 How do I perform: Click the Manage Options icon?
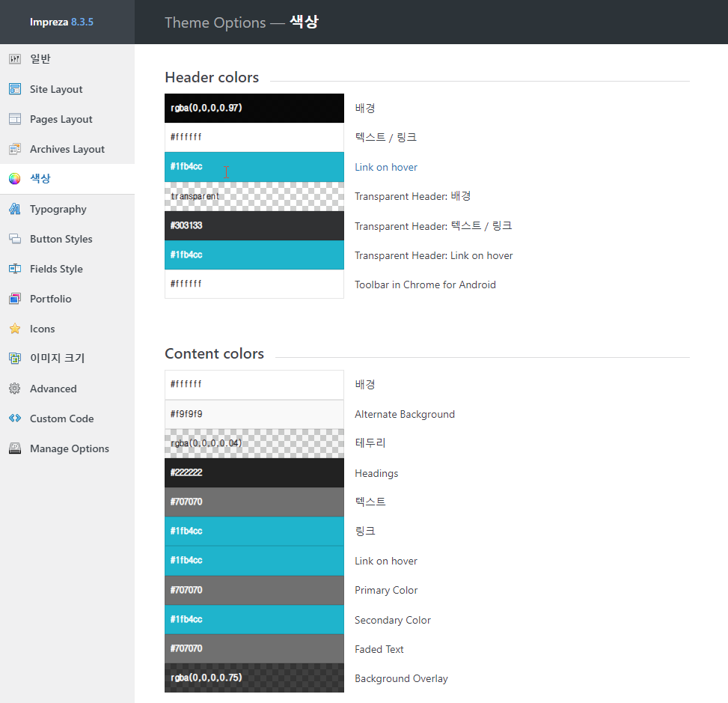pos(15,448)
